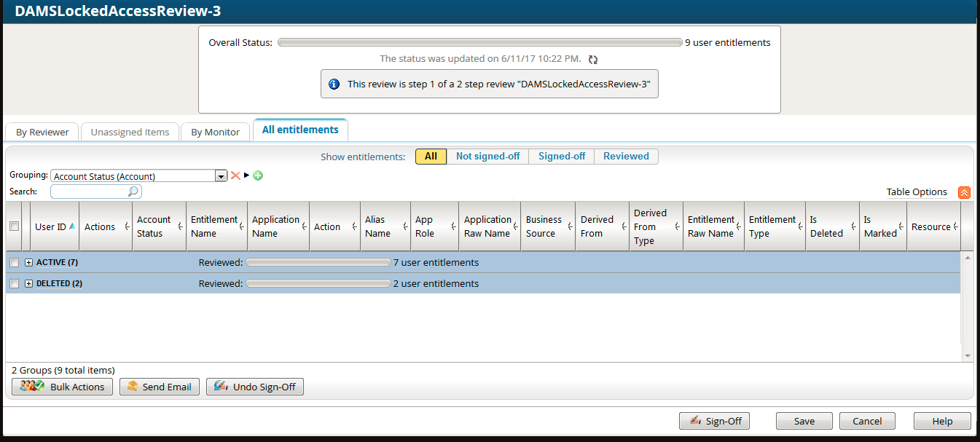Expand the DELETED (2) group
The width and height of the screenshot is (980, 442).
[x=28, y=283]
